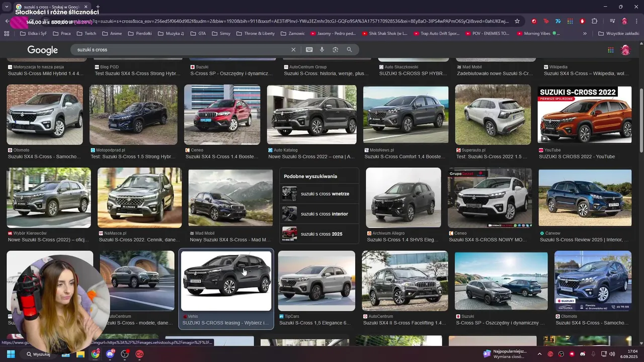This screenshot has width=644, height=362.
Task: Open File Explorer from the taskbar
Action: [x=80, y=354]
